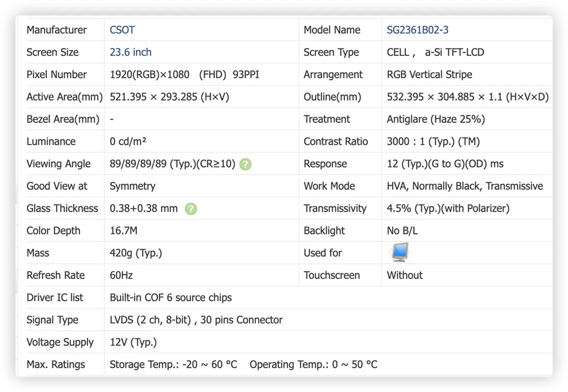Click the Storage Temp.: -20 ~ 60 °C text
Image resolution: width=568 pixels, height=392 pixels.
tap(173, 365)
